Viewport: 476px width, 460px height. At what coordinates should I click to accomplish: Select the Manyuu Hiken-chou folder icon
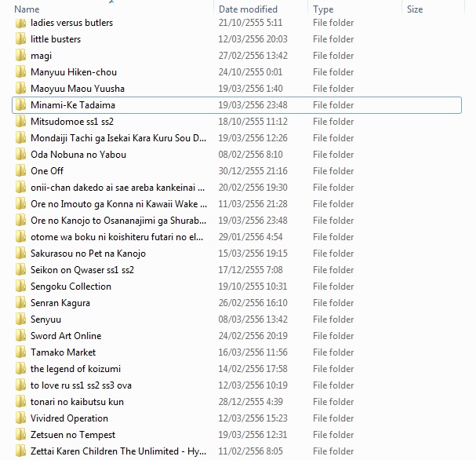(20, 72)
